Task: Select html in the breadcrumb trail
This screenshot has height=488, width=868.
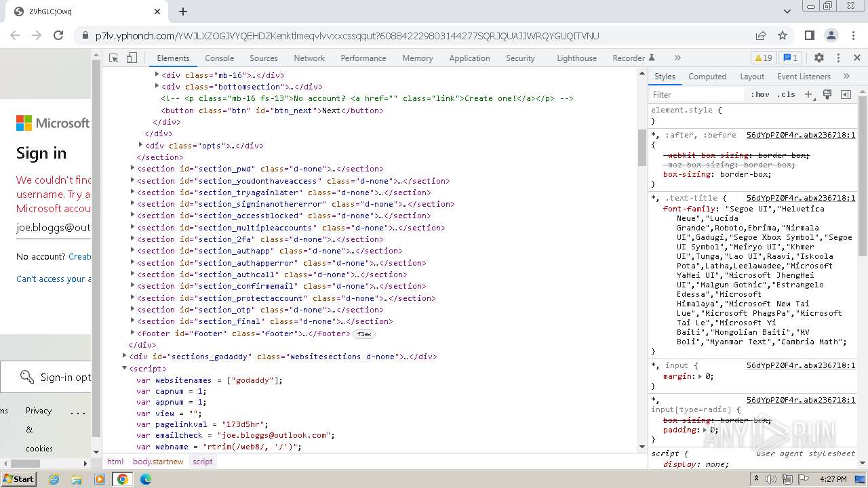Action: tap(115, 462)
